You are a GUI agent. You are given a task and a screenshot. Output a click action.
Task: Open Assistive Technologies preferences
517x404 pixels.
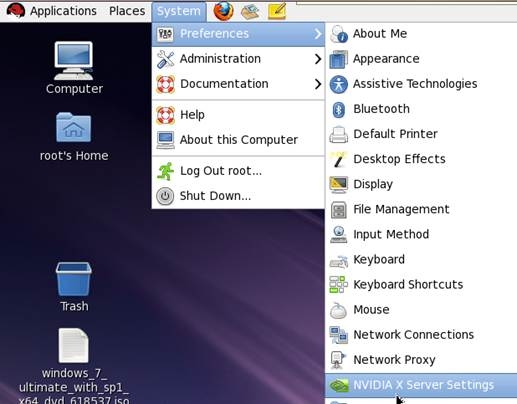pos(421,84)
